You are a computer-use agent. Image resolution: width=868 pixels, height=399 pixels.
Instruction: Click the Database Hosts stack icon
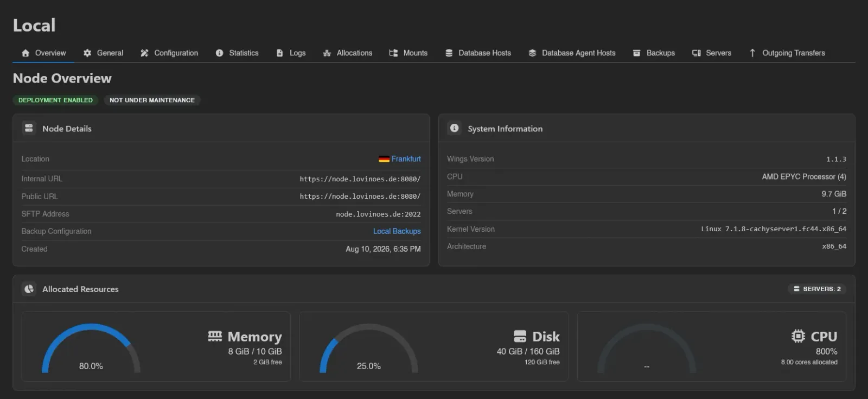(449, 53)
